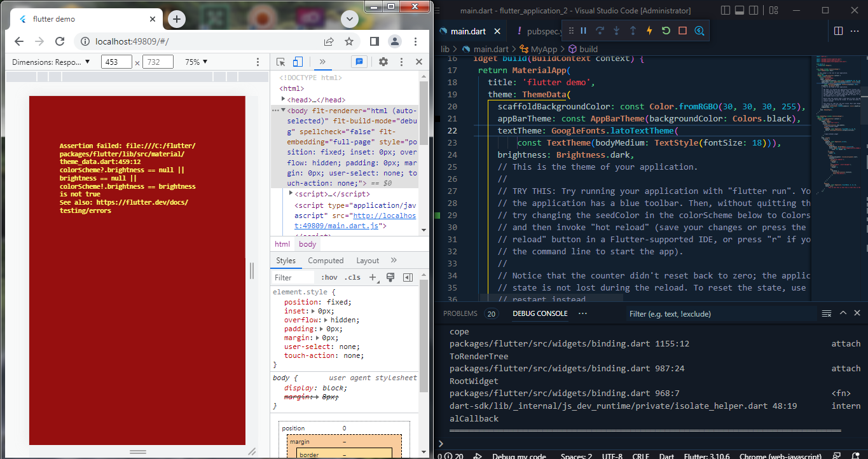The height and width of the screenshot is (459, 868).
Task: Click the viewport width field 453
Action: coord(116,62)
